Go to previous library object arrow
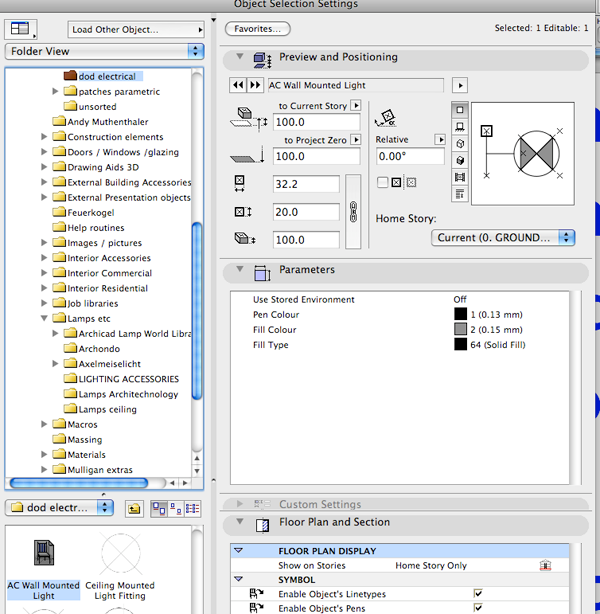This screenshot has height=614, width=600. coord(239,85)
